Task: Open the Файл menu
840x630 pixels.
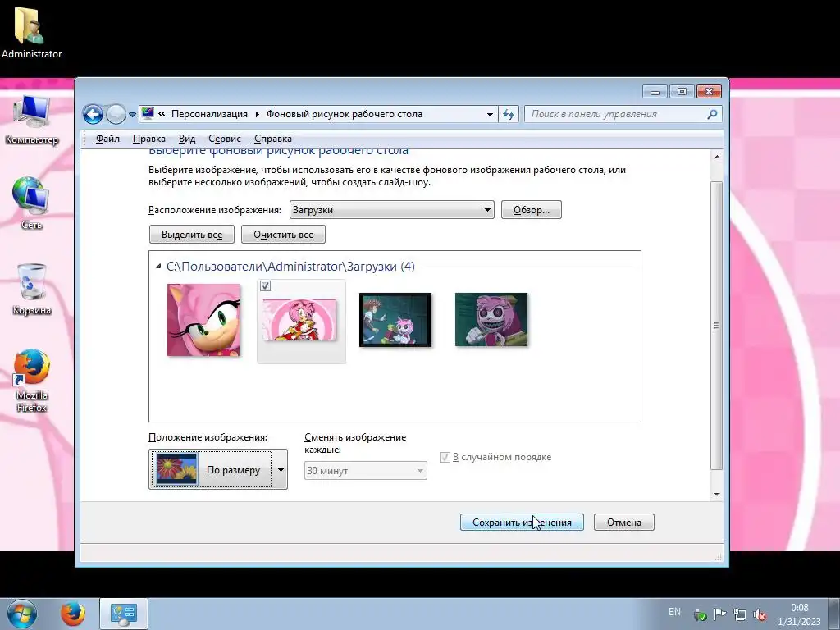Action: coord(107,139)
